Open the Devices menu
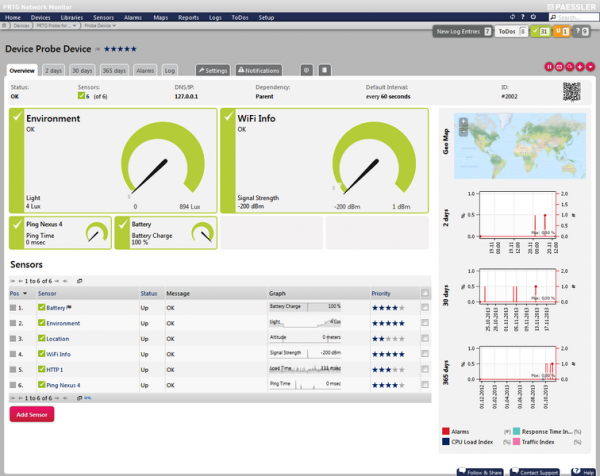Viewport: 600px width, 476px height. [x=41, y=18]
